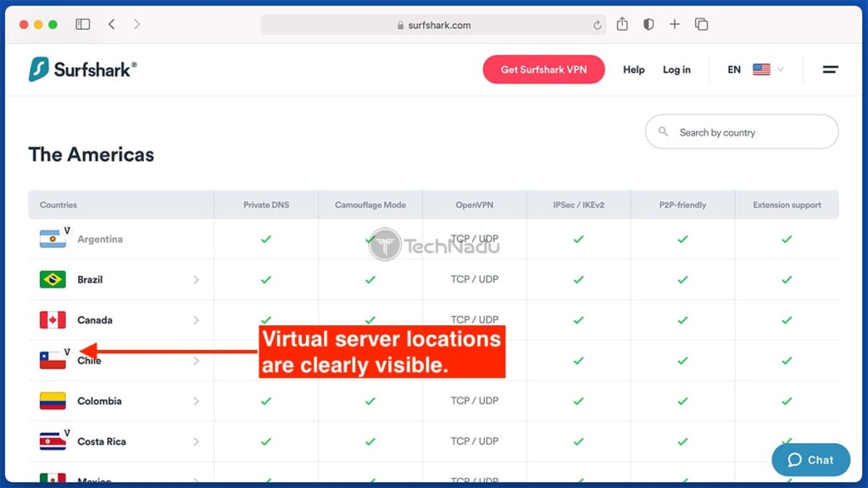Click the P2P-friendly column header

pos(682,205)
